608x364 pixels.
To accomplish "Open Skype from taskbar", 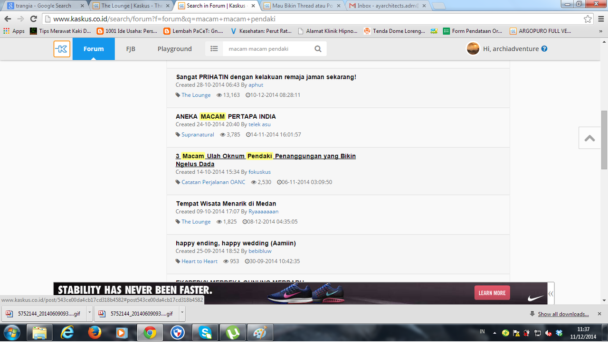I will [206, 333].
